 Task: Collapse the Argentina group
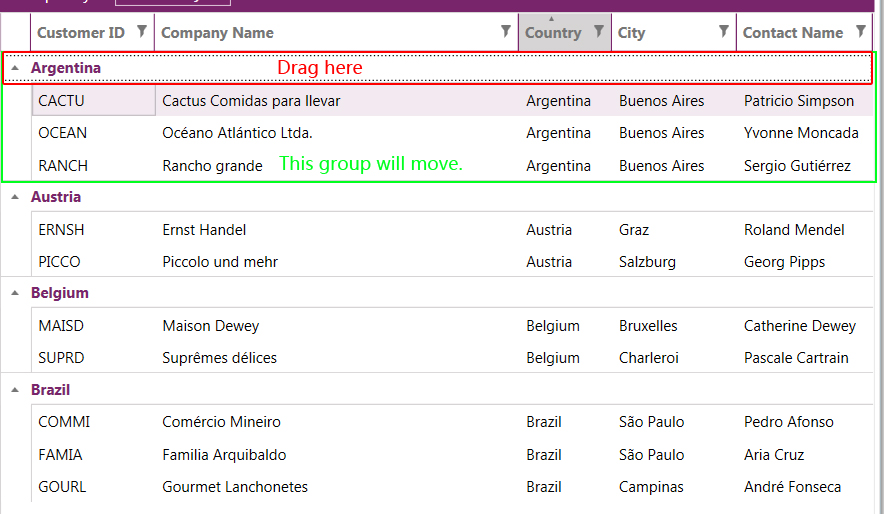pyautogui.click(x=15, y=68)
